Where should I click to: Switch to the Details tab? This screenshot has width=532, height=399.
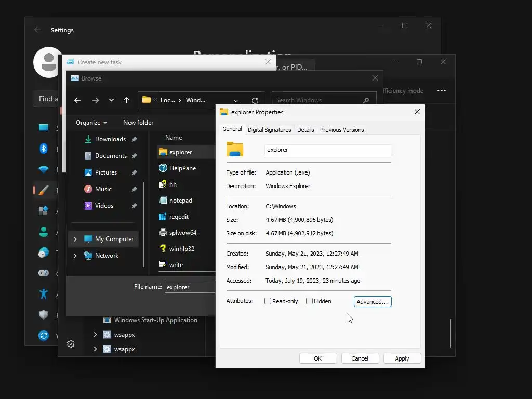point(305,130)
